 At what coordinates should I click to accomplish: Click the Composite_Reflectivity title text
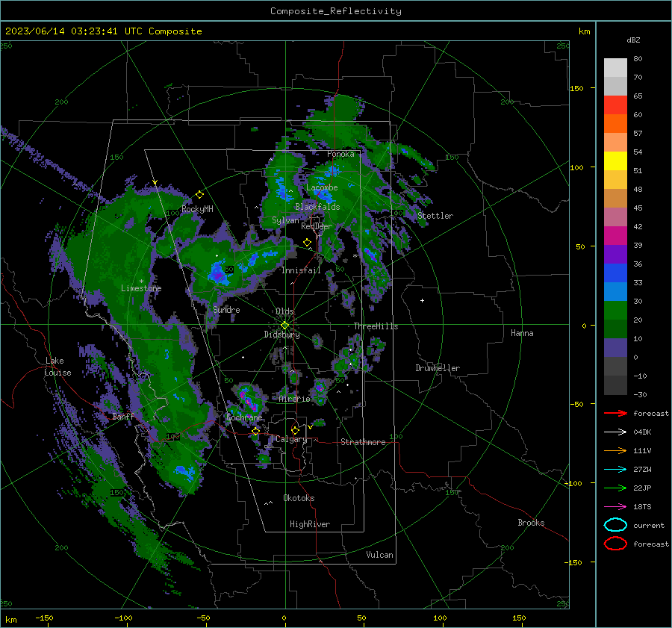point(336,11)
